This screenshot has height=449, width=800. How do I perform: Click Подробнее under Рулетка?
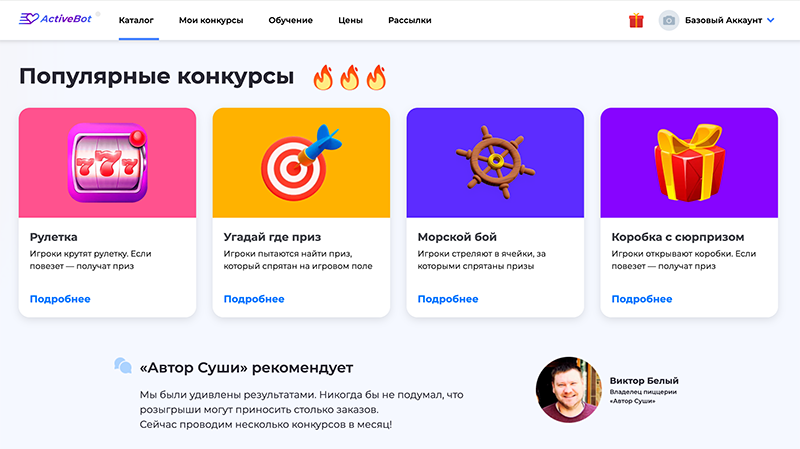pyautogui.click(x=60, y=299)
